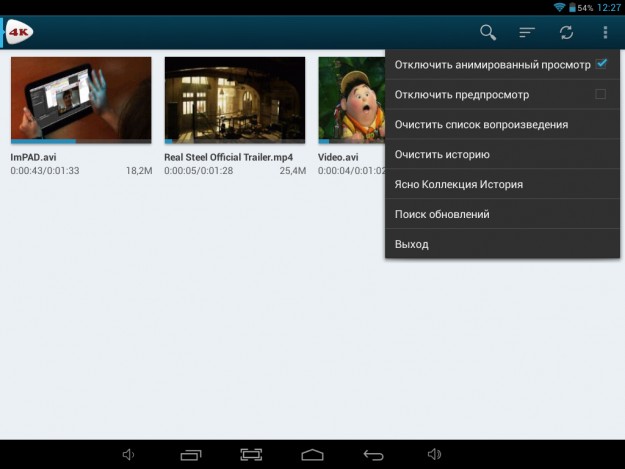Tap the screenshot capture icon
Image resolution: width=625 pixels, height=469 pixels.
point(251,455)
